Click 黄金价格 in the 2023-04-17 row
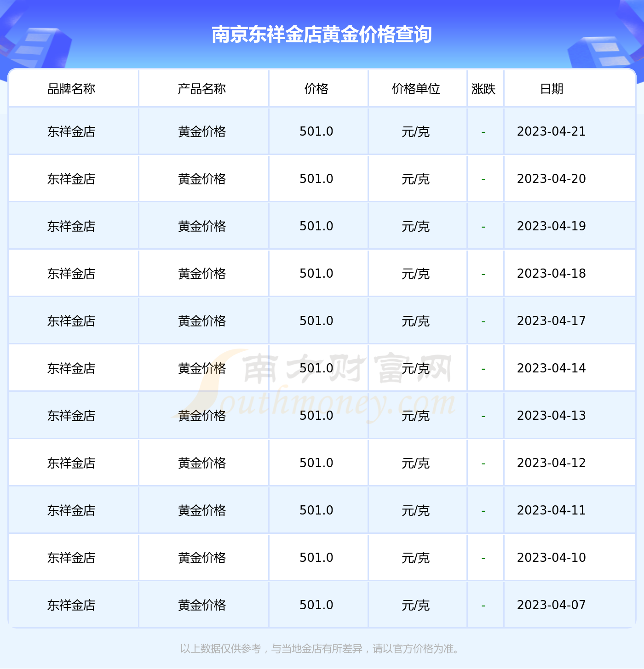The image size is (644, 669). pos(202,321)
